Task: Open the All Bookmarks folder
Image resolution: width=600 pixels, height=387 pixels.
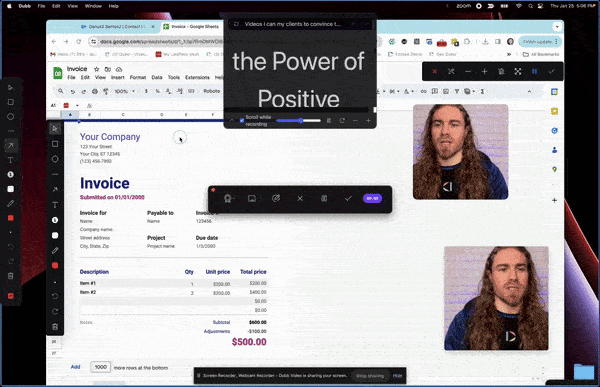Action: tap(541, 54)
